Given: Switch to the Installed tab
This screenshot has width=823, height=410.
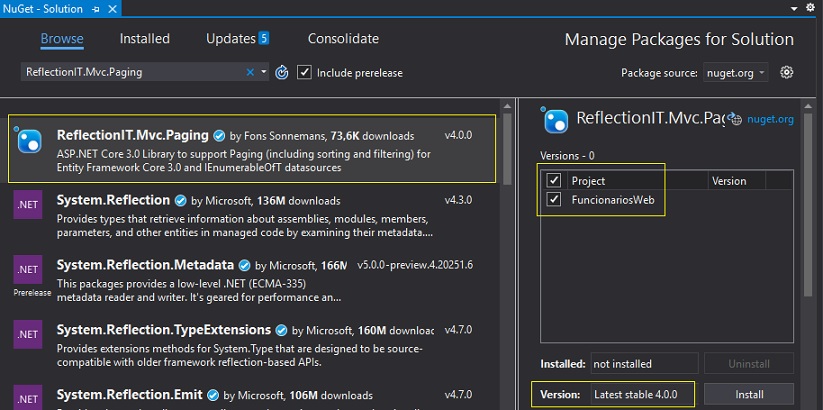Looking at the screenshot, I should click(144, 39).
